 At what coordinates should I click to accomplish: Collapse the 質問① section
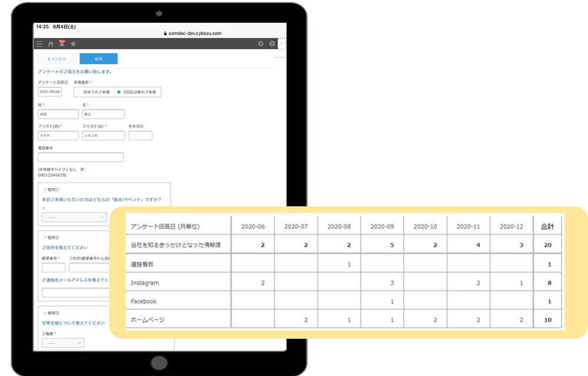(46, 190)
